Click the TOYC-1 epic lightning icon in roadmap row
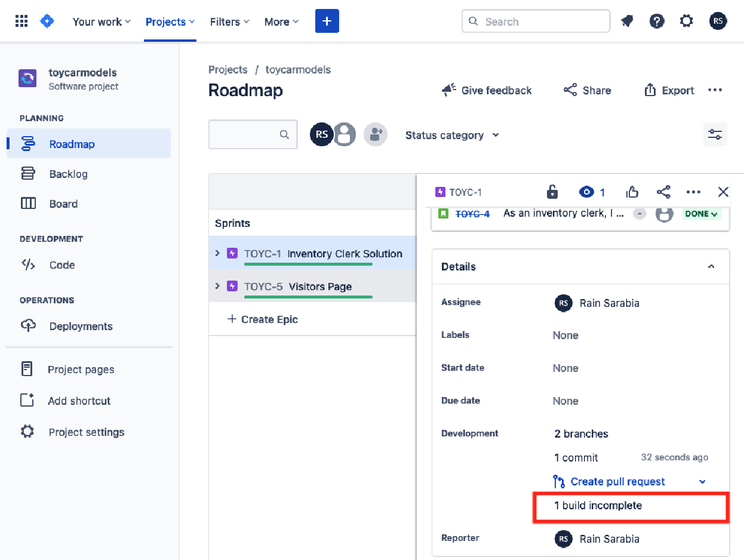The width and height of the screenshot is (744, 560). coord(232,253)
